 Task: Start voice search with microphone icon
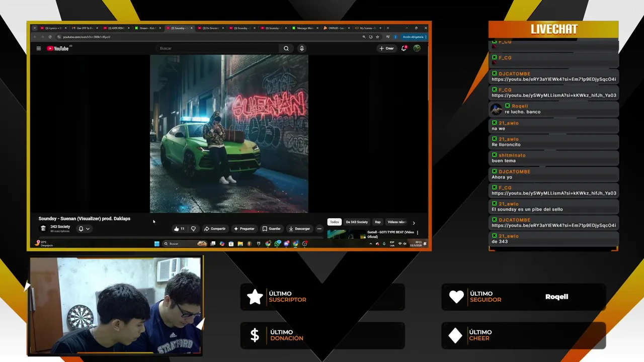click(x=302, y=48)
